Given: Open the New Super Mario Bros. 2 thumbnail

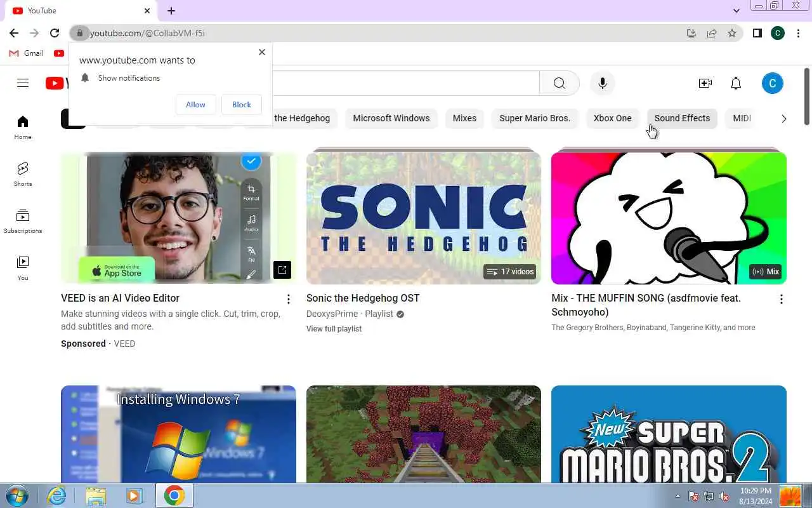Looking at the screenshot, I should (669, 434).
